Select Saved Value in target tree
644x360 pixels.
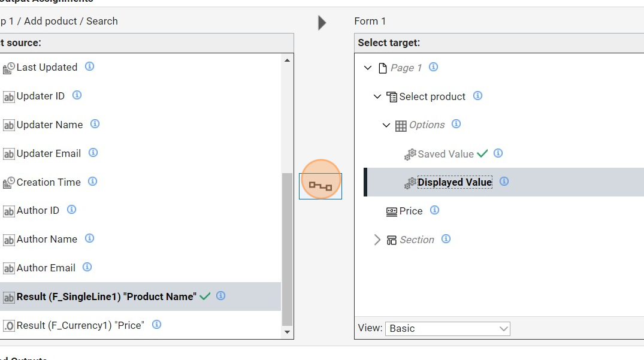(445, 154)
